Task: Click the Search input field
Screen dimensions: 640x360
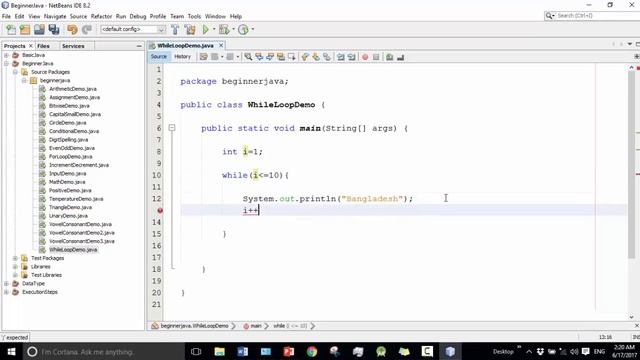Action: (x=596, y=16)
